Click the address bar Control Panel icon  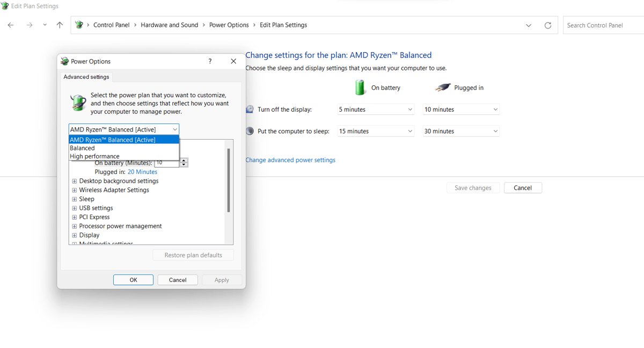(79, 25)
